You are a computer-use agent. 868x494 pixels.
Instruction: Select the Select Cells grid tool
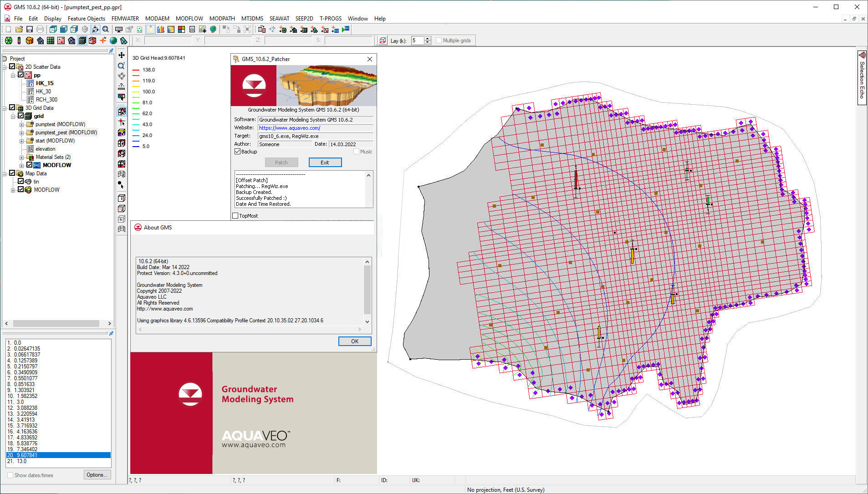(x=122, y=112)
